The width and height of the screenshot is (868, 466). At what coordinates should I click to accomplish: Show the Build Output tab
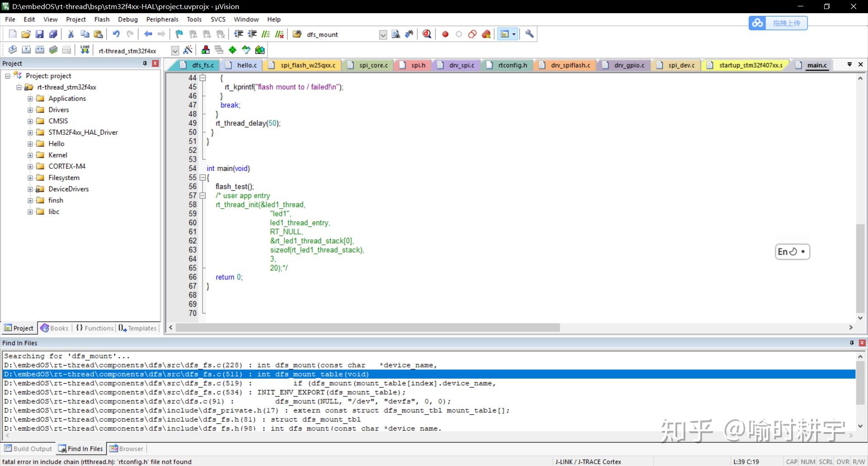[28, 449]
